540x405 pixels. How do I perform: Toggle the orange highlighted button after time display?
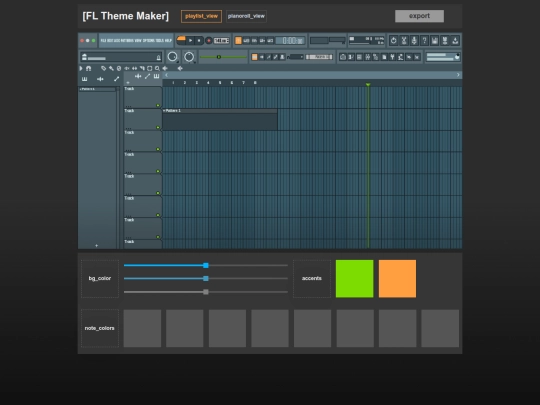coord(238,41)
